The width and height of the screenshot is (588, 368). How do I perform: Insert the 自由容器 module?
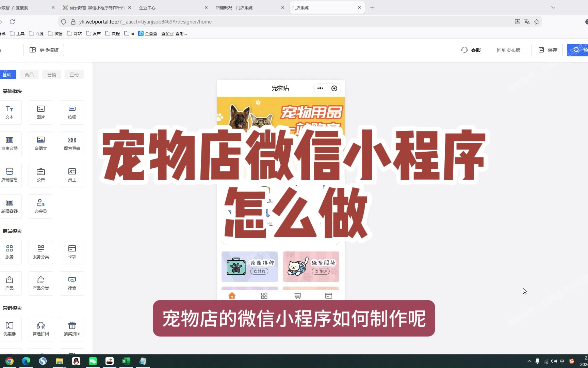(x=10, y=143)
